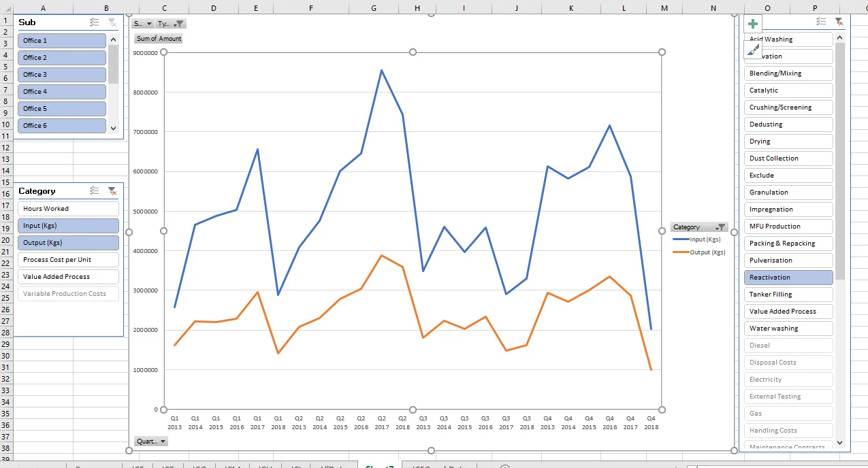The image size is (868, 468).
Task: Open the 'S...' field dropdown above the chart
Action: pos(142,23)
